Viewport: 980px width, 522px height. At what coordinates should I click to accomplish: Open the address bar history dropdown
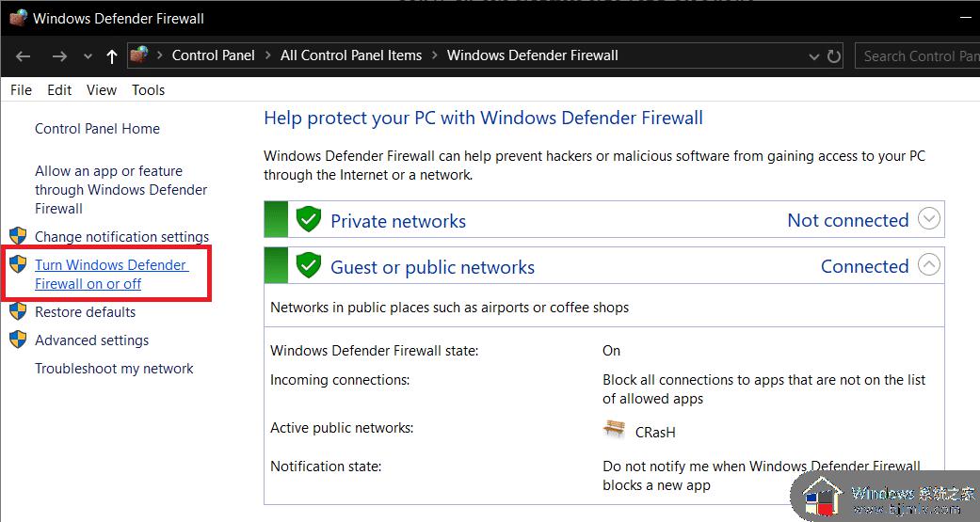coord(813,56)
